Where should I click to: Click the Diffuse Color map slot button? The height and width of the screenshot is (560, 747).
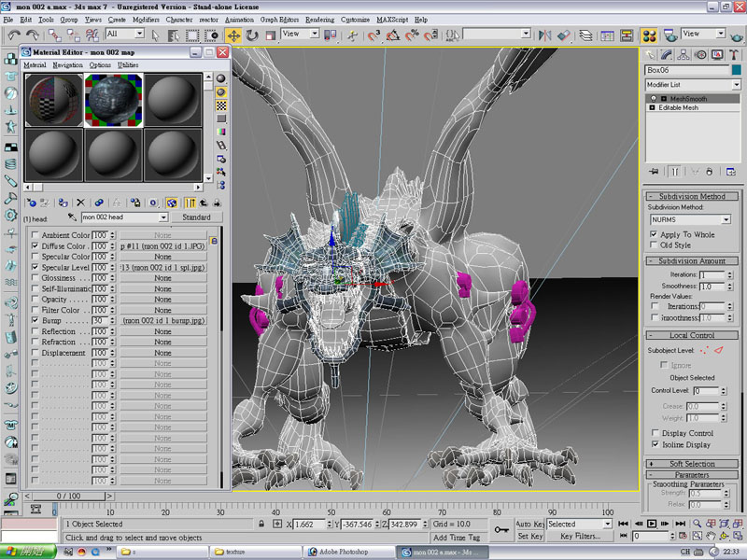pyautogui.click(x=162, y=246)
